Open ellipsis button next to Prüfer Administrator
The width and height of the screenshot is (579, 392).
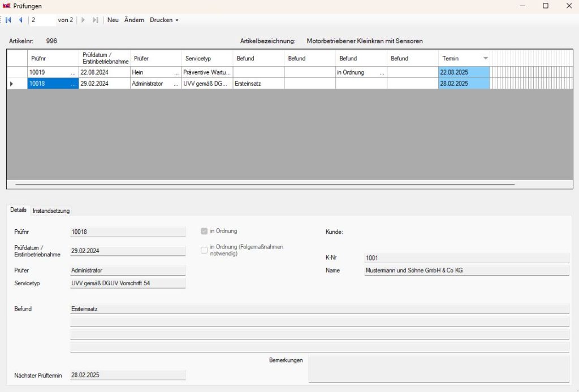[x=176, y=84]
